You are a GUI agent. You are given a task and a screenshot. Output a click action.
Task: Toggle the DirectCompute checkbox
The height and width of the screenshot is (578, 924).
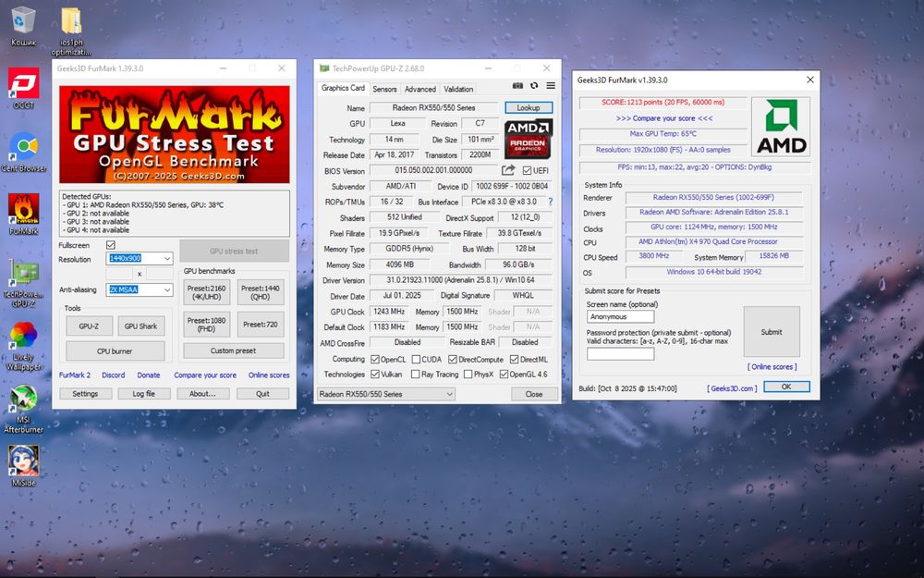coord(453,359)
